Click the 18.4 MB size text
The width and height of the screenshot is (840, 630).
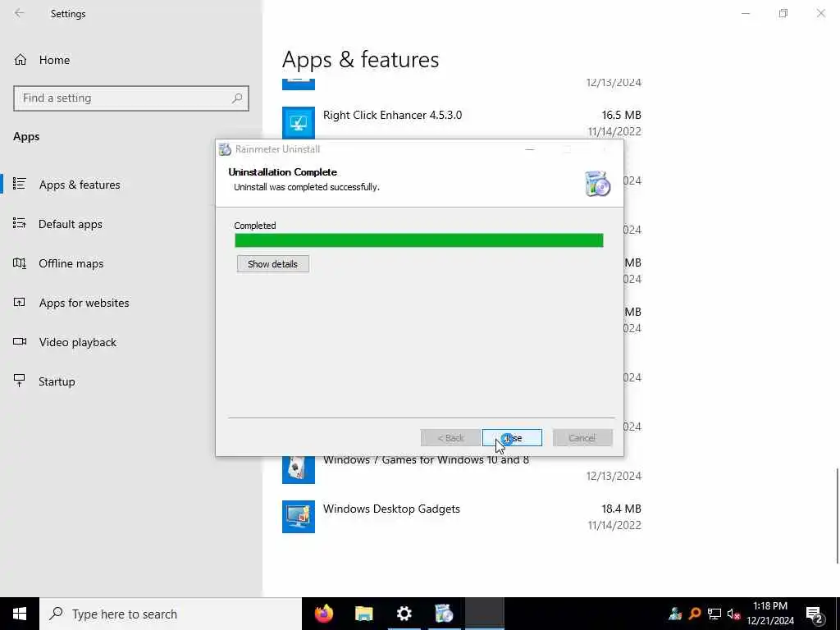click(x=622, y=509)
